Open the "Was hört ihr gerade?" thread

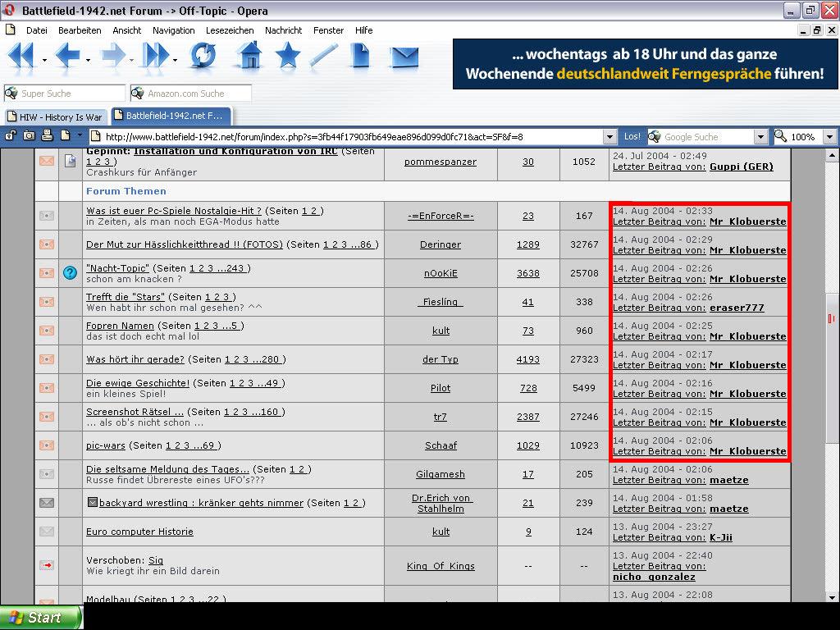[x=135, y=359]
